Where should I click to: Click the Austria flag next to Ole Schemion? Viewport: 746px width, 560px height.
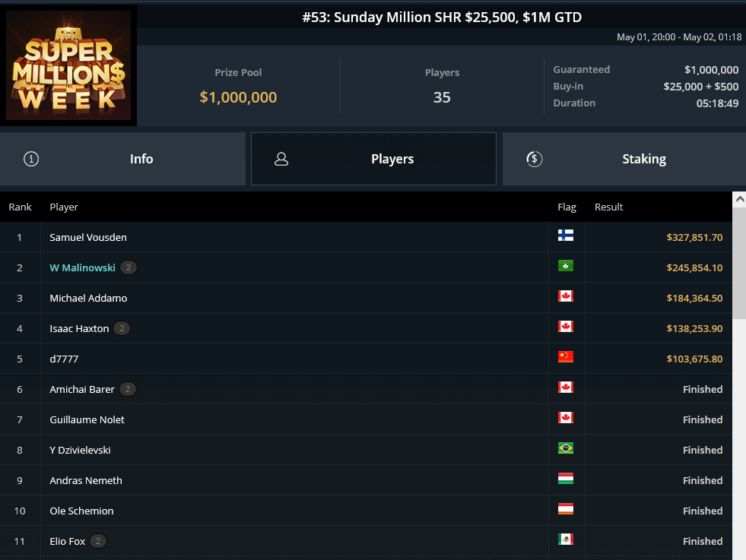[566, 510]
